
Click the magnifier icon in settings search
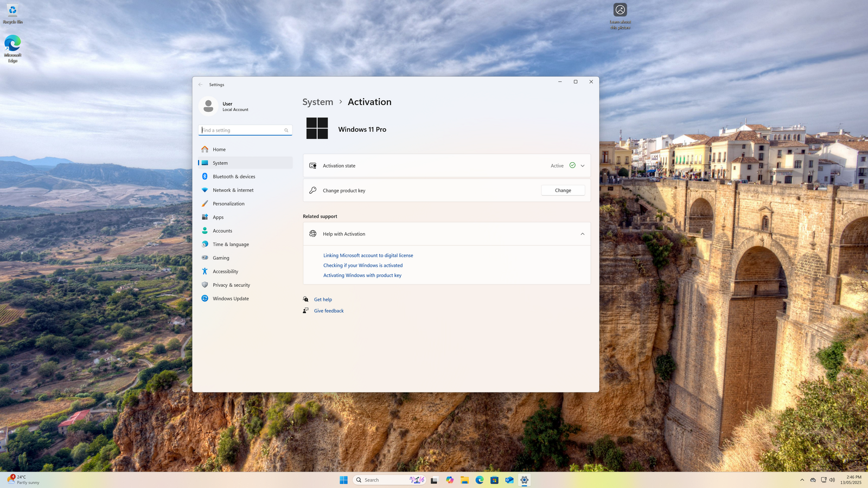(286, 130)
